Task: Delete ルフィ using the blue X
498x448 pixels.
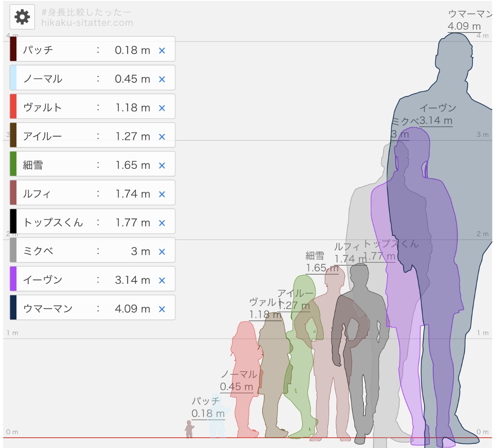Action: [x=162, y=194]
